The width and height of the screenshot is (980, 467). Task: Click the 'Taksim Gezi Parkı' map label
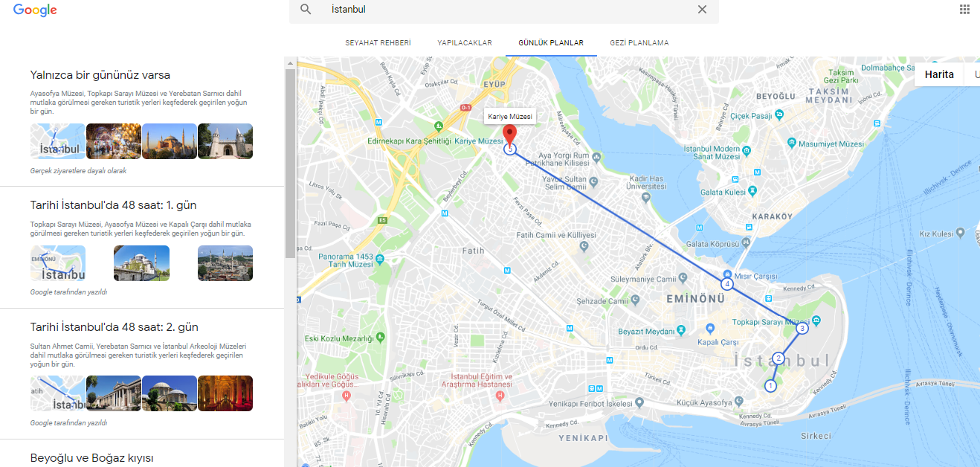point(842,76)
